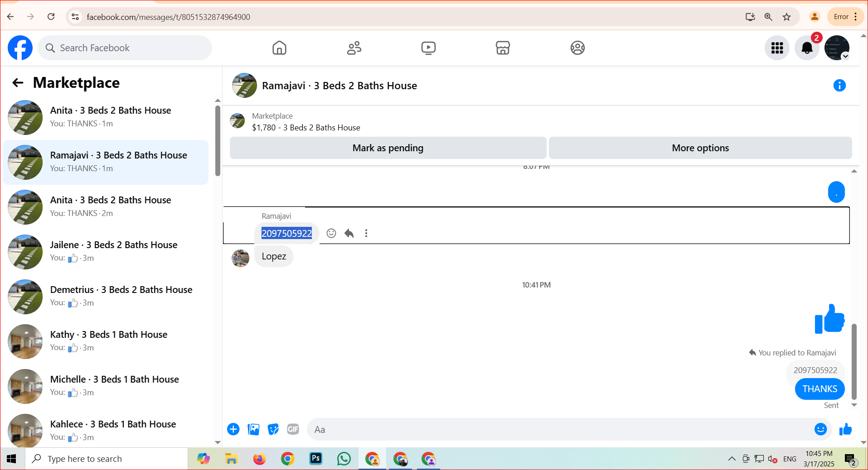868x470 pixels.
Task: Open Photoshop from the taskbar
Action: pyautogui.click(x=316, y=459)
